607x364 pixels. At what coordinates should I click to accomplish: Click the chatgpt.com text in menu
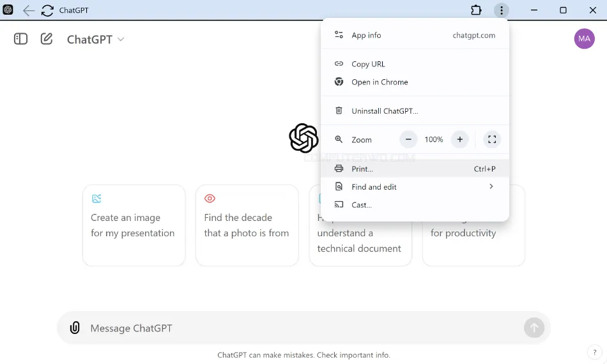pyautogui.click(x=474, y=35)
